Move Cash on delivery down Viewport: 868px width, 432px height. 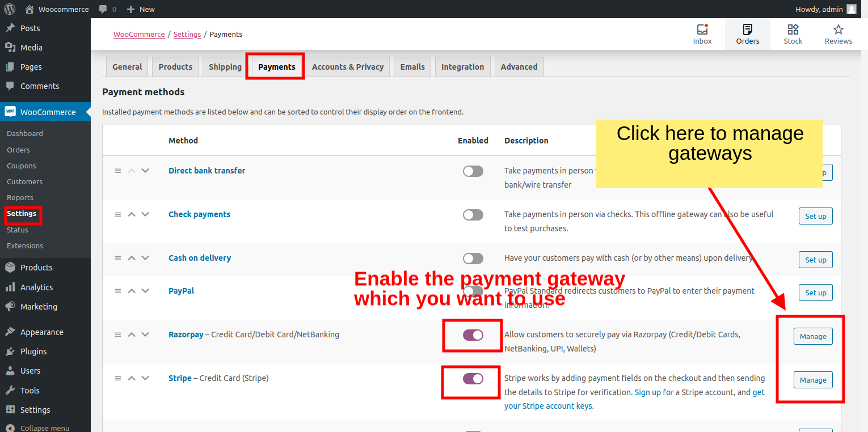click(145, 258)
